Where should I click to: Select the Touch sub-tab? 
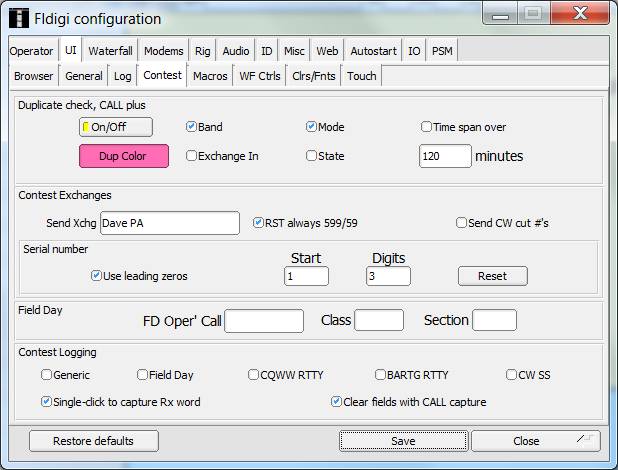click(x=361, y=76)
